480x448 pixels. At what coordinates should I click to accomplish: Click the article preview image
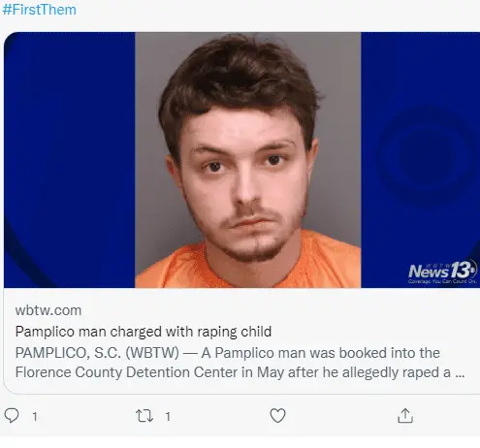241,160
